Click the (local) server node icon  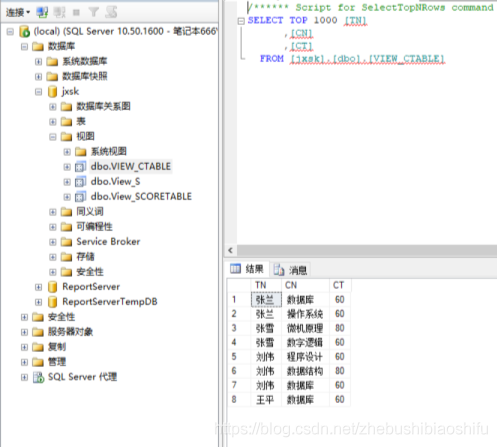(24, 31)
